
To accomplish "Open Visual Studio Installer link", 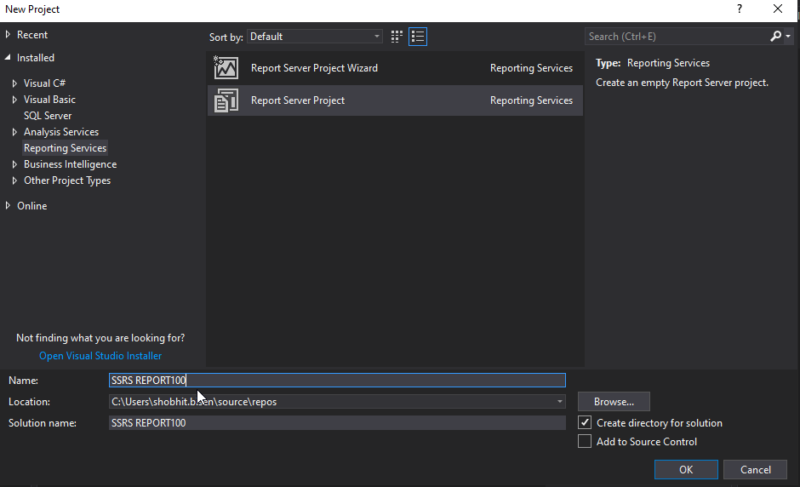I will [100, 356].
